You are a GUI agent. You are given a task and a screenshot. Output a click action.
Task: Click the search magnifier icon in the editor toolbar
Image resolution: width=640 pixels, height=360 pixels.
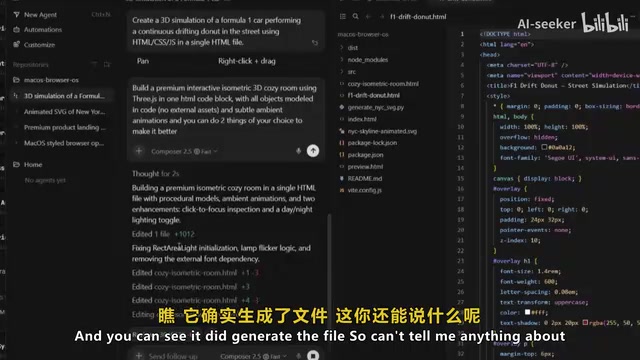(356, 16)
